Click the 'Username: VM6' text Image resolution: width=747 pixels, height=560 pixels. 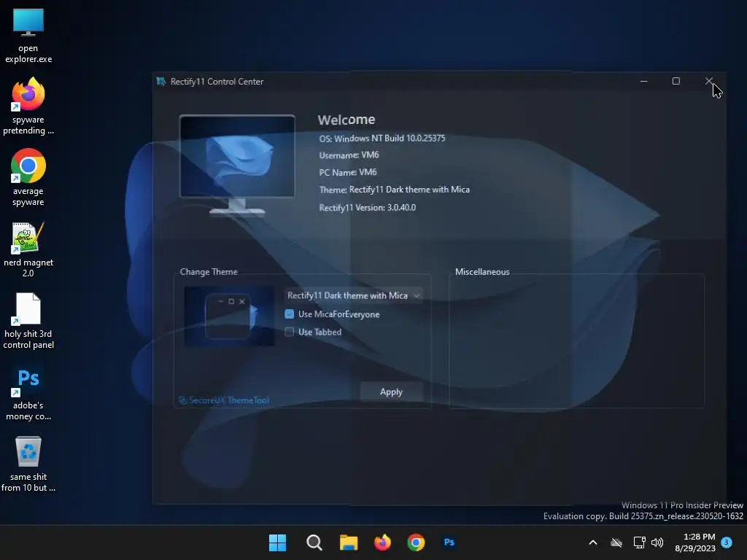(349, 155)
